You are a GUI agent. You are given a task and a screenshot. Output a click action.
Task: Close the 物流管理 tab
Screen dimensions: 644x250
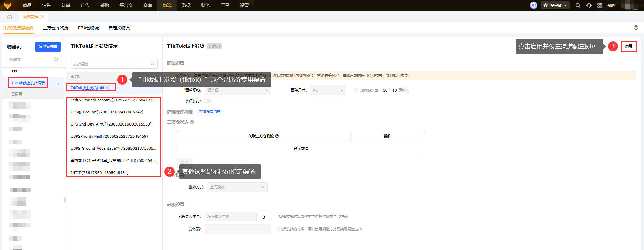[42, 16]
